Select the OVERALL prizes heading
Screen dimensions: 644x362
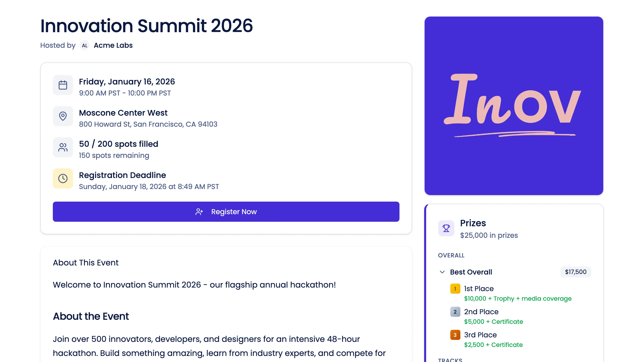(451, 255)
